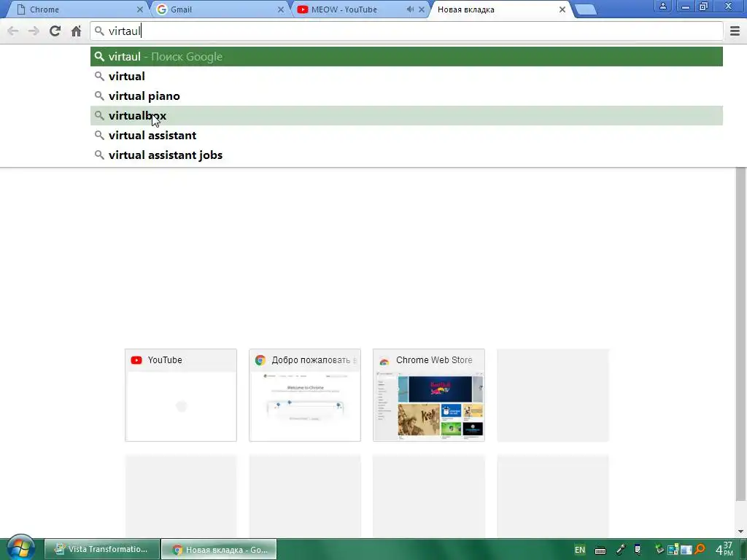This screenshot has width=747, height=560.
Task: Open Vista Transformation taskbar item
Action: point(102,549)
